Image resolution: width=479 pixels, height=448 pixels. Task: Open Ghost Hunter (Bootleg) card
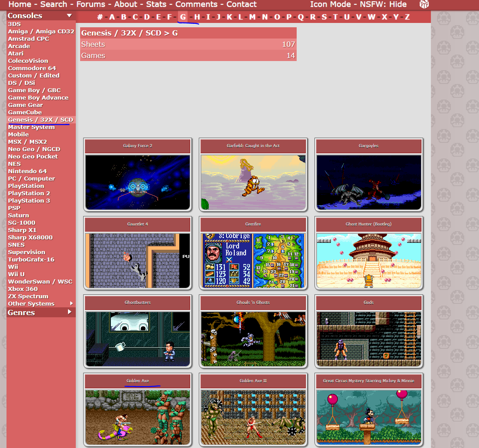coord(369,253)
